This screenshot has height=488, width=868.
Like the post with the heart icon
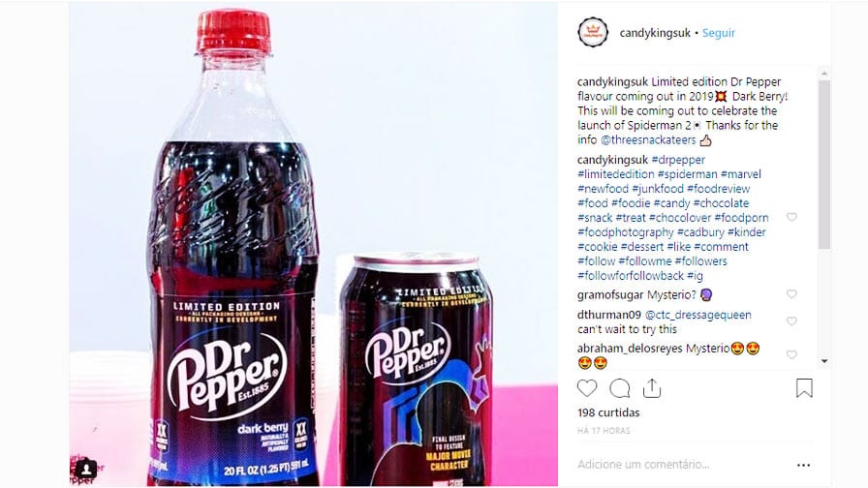[587, 388]
